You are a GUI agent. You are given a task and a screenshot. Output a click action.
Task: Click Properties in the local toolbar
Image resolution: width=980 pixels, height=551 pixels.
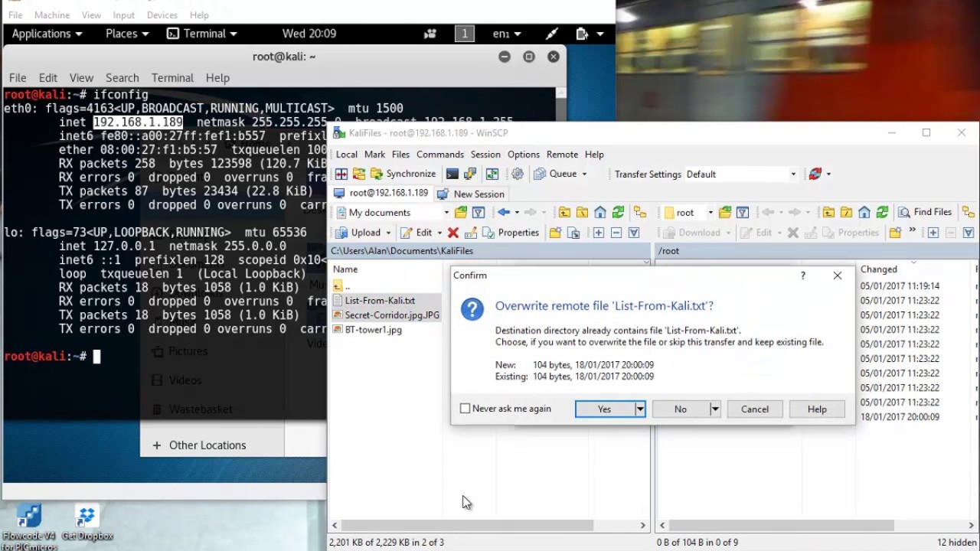point(511,233)
